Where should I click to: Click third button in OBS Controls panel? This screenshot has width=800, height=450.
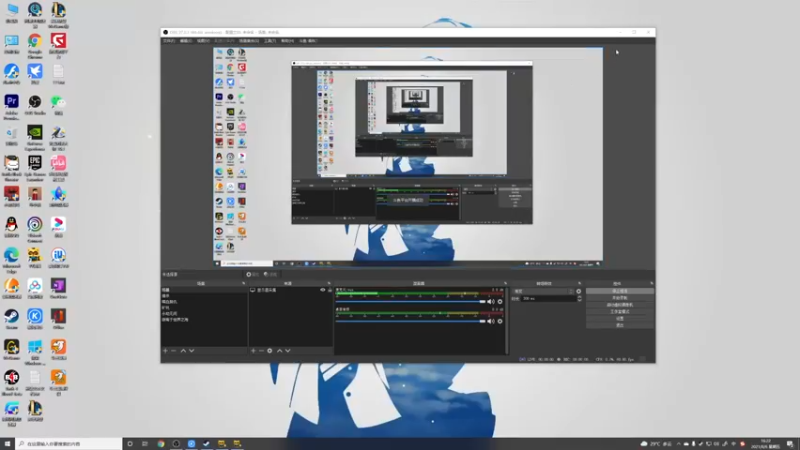(x=620, y=305)
